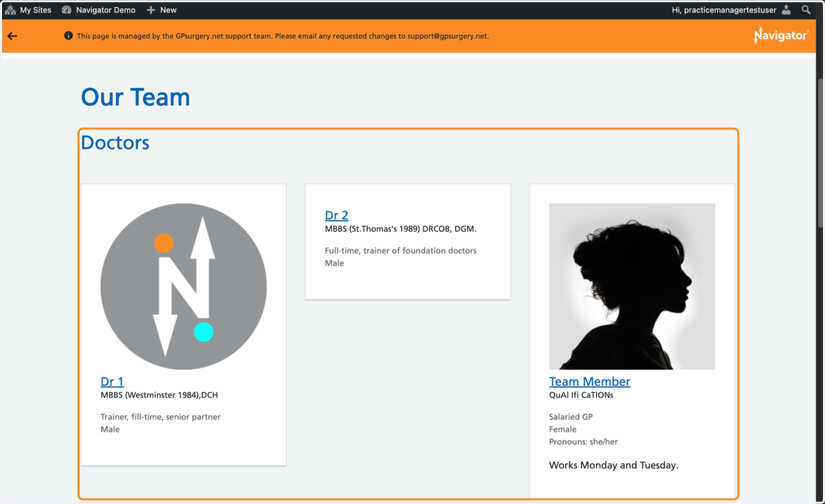Click the 'Female' text in Team Member card
This screenshot has height=504, width=825.
click(562, 429)
